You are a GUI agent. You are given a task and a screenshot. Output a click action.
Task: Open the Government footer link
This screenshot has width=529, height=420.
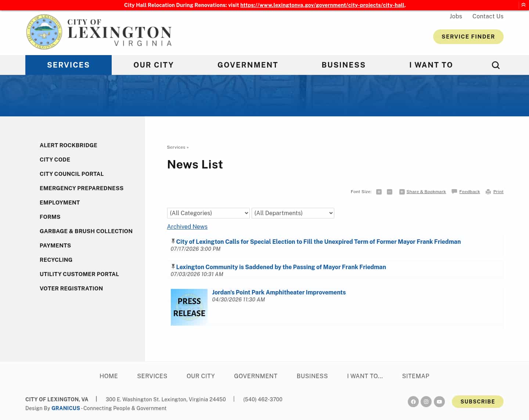tap(256, 376)
